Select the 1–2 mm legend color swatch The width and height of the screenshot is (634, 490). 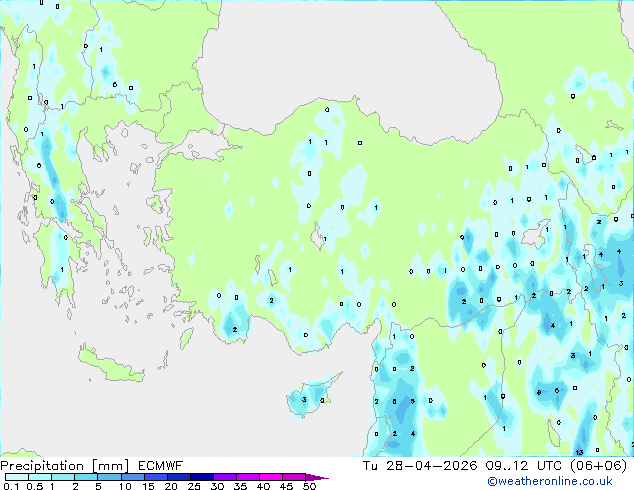pyautogui.click(x=63, y=477)
